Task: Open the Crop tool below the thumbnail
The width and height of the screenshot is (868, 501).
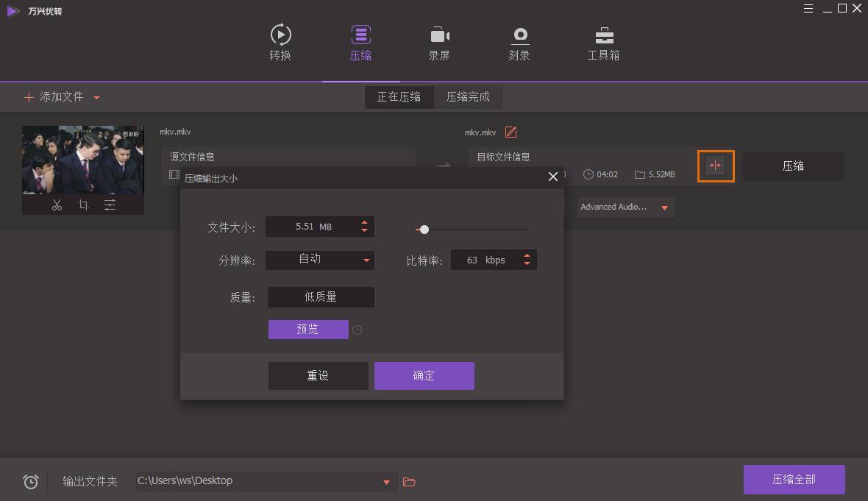Action: coord(83,205)
